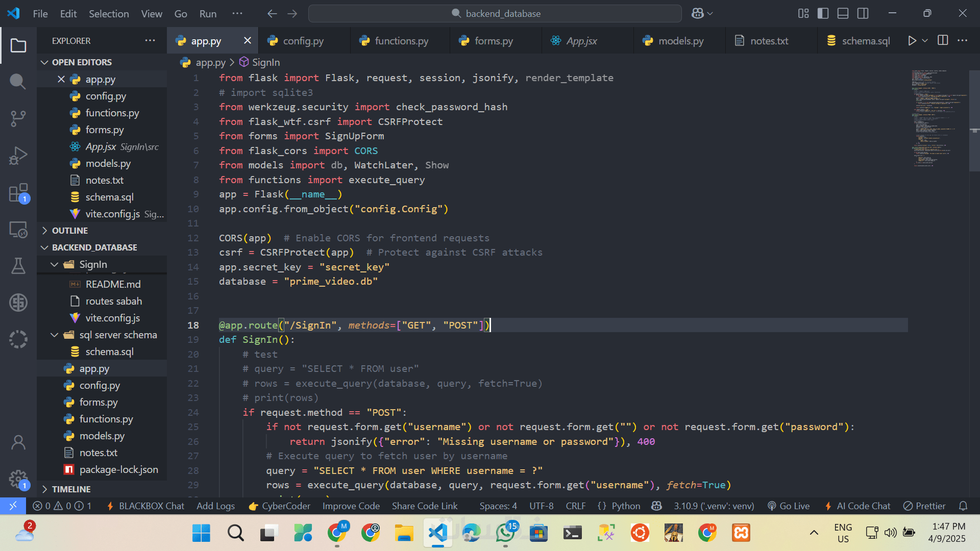Screen dimensions: 980x551
Task: Open the Remote Explorer view
Action: [x=18, y=230]
